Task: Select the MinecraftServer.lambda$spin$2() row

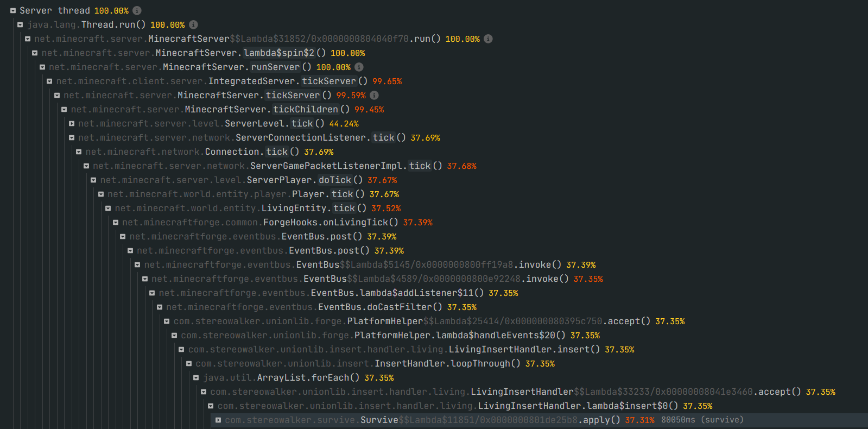Action: [203, 53]
